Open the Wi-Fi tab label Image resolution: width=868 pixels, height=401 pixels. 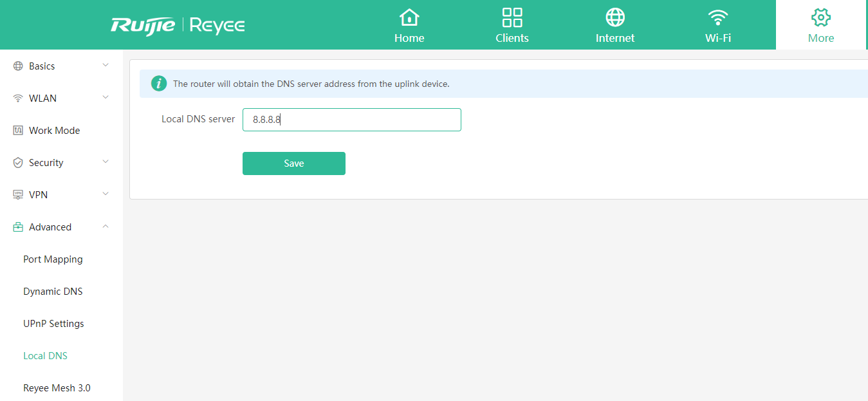tap(718, 38)
